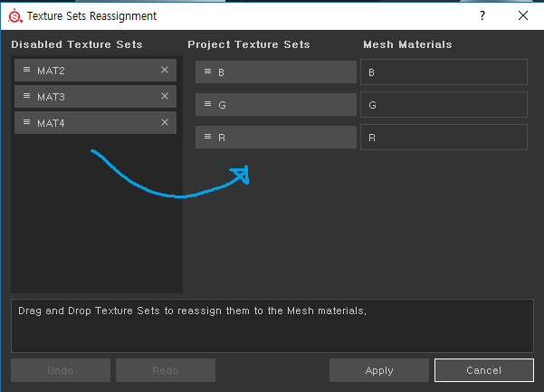Click the mesh material B field

pyautogui.click(x=444, y=72)
